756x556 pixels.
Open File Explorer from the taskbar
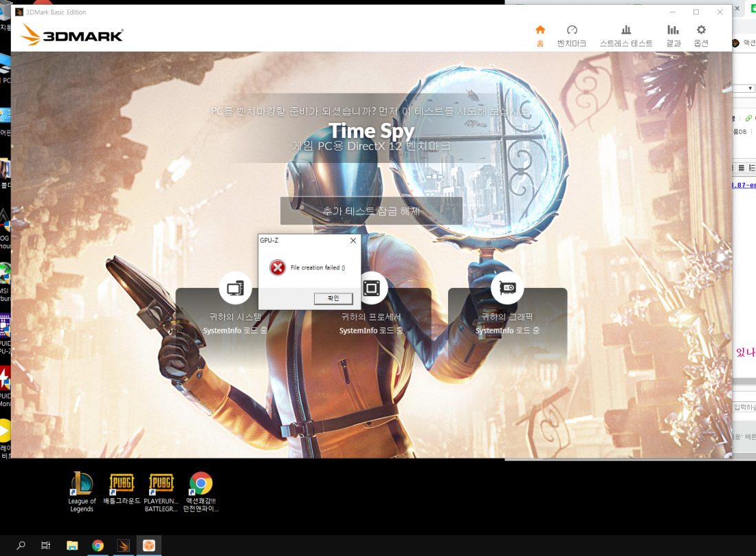coord(72,546)
